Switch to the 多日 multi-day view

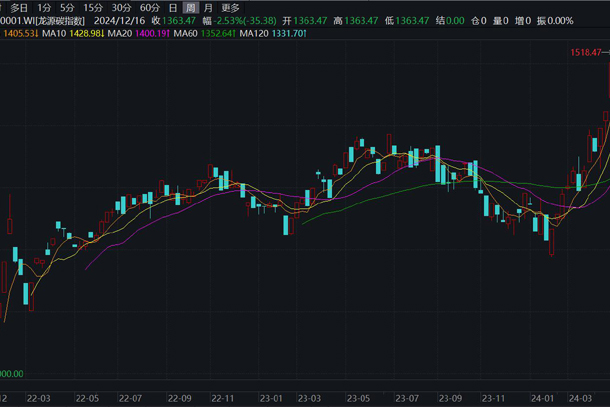click(x=19, y=7)
